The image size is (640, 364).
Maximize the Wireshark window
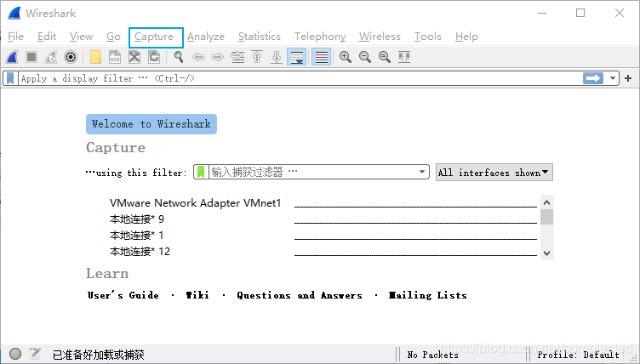click(580, 13)
